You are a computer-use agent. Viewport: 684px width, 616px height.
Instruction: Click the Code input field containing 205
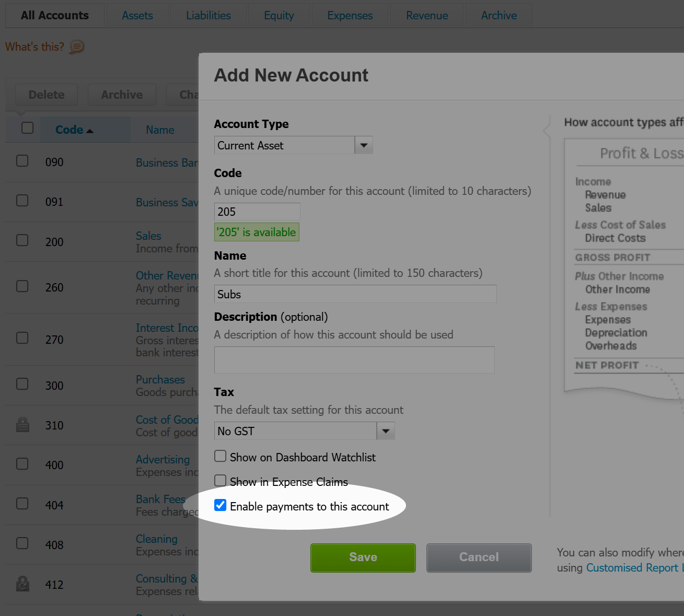point(257,212)
